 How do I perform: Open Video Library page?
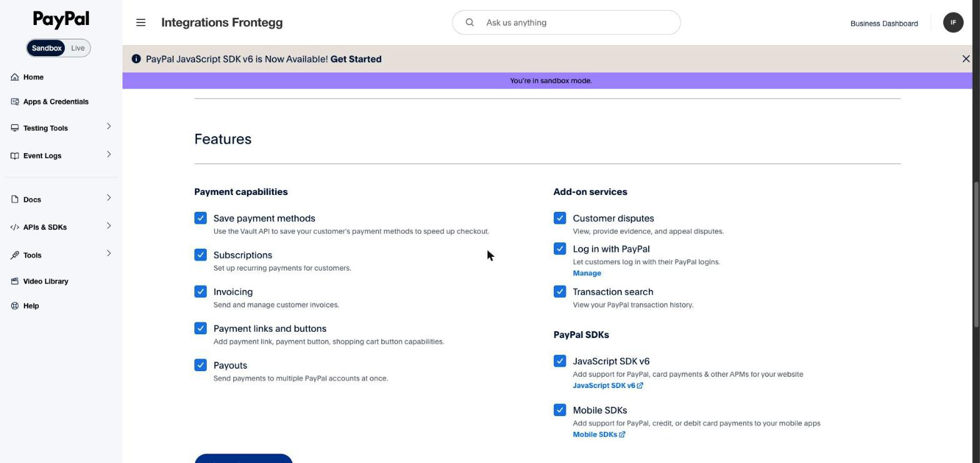[46, 281]
